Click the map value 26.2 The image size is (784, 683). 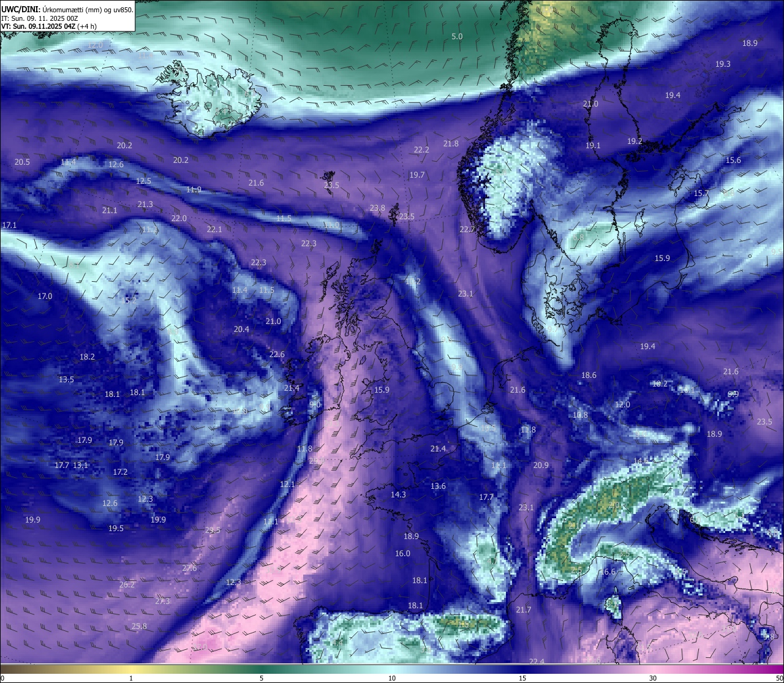pos(127,584)
